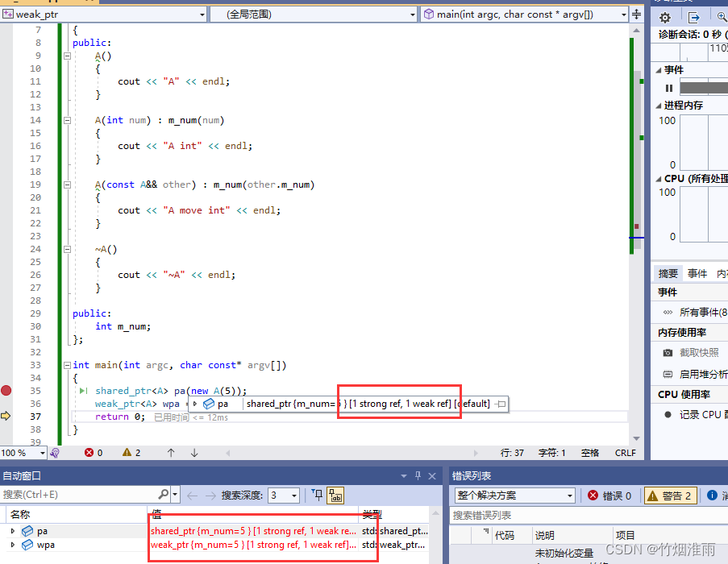Click 截取快照 to take a snapshot
The width and height of the screenshot is (728, 564).
coord(699,353)
